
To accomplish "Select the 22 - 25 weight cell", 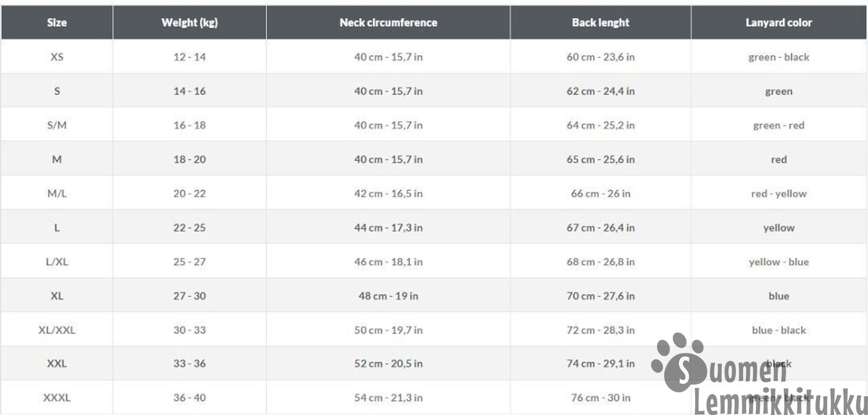I will click(x=189, y=227).
